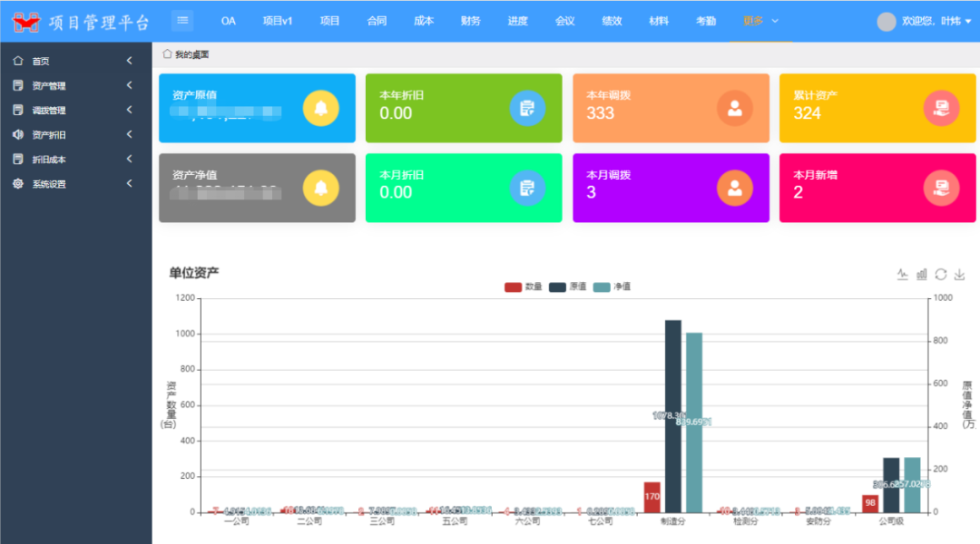Image resolution: width=980 pixels, height=544 pixels.
Task: Click the 我的桌面 breadcrumb link
Action: click(x=191, y=54)
